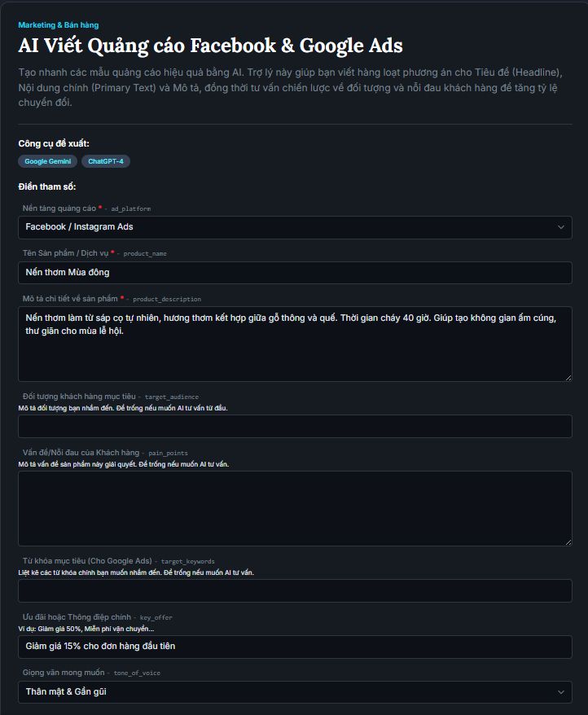Focus the product name field "Nến thơm Mùa đông"
This screenshot has height=715, width=588.
point(295,273)
